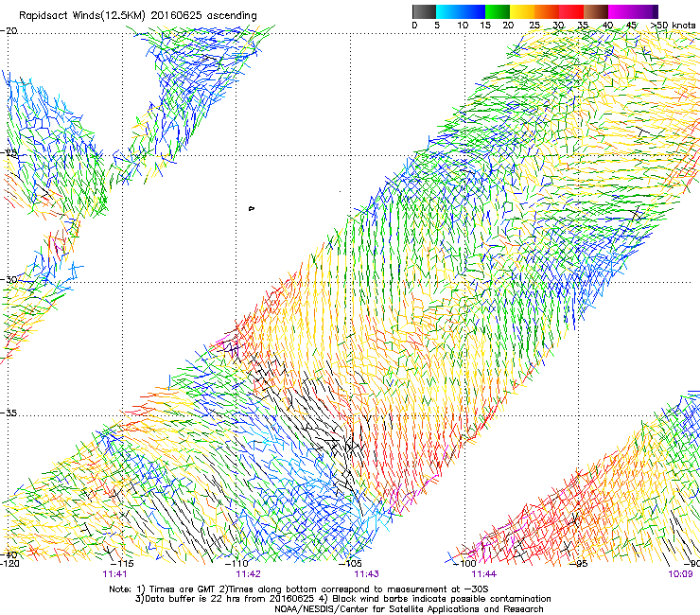The height and width of the screenshot is (615, 700).
Task: Click the 'Data buffer is 22 hrs' note line
Action: point(342,599)
